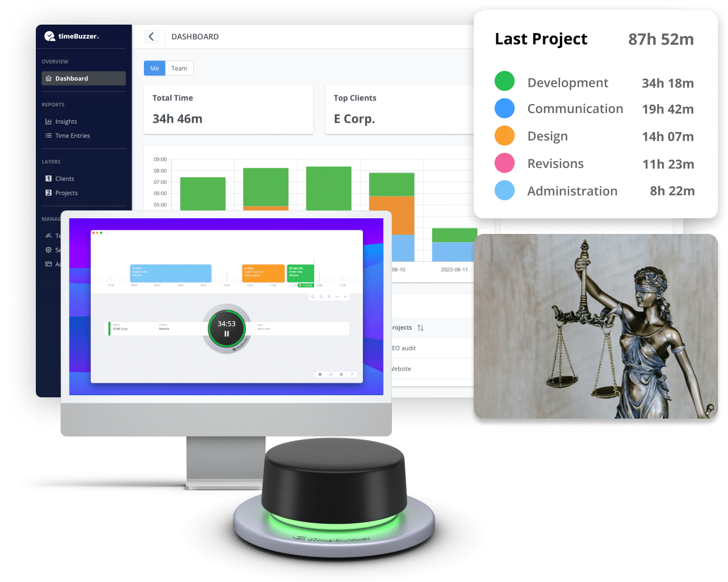Click the sync cloud icon in the timer window
This screenshot has width=728, height=582.
tap(330, 374)
